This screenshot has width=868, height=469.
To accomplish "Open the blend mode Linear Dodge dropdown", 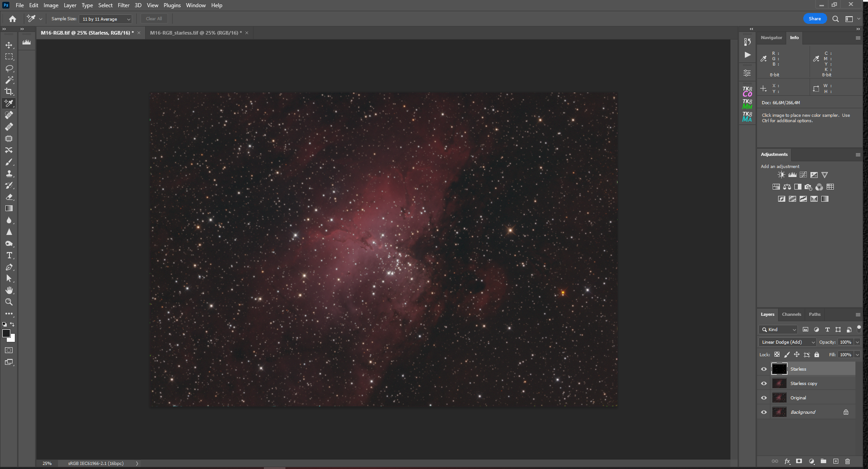I will (787, 342).
